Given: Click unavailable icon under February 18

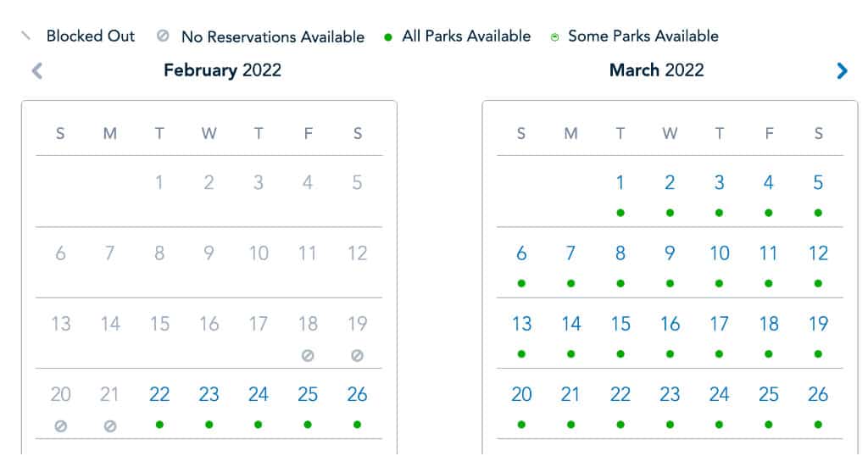Looking at the screenshot, I should [308, 356].
